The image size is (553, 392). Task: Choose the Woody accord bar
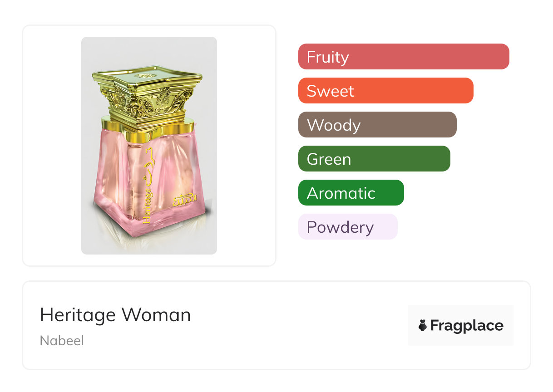click(x=377, y=125)
